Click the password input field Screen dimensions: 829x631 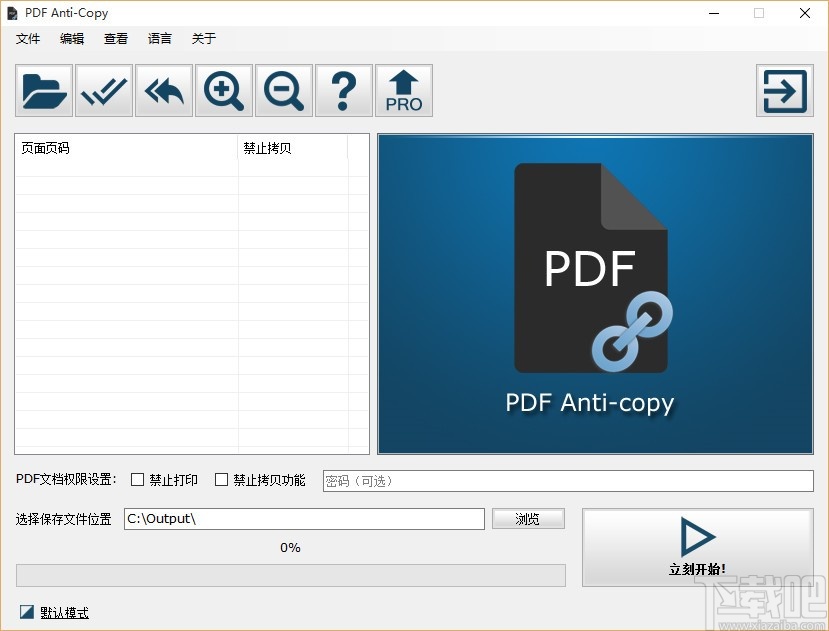pyautogui.click(x=567, y=480)
